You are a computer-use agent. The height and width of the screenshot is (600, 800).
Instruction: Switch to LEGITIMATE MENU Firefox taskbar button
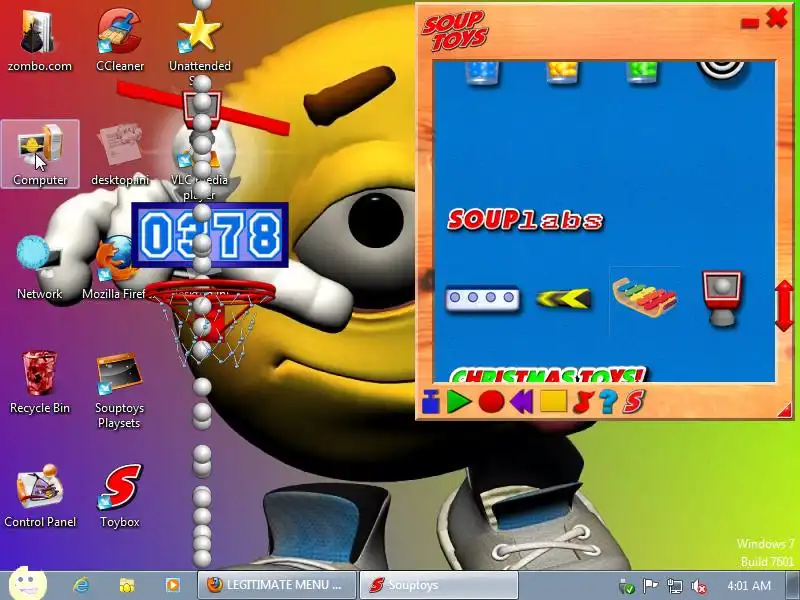(x=277, y=585)
